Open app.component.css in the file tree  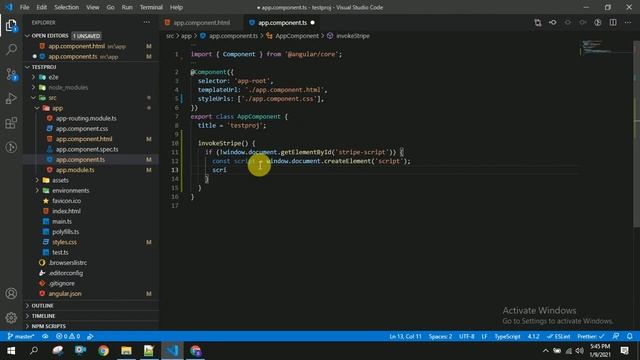coord(82,129)
